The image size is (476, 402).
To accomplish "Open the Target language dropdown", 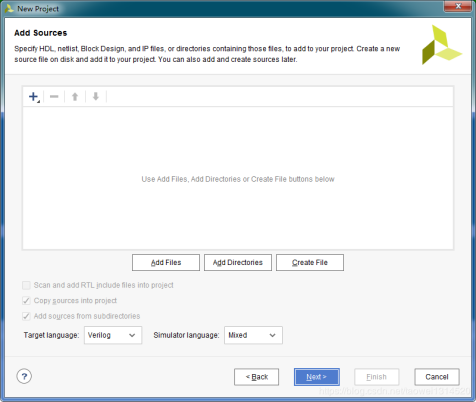I will point(113,335).
